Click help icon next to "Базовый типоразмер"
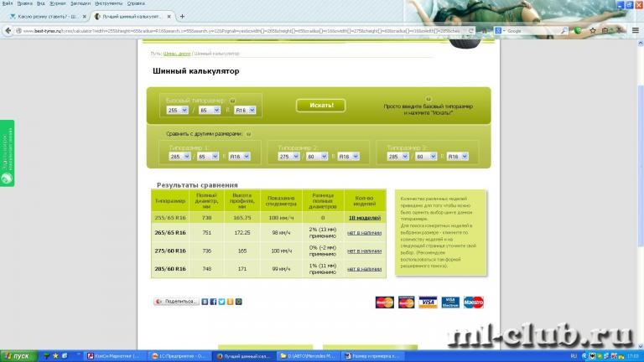 point(232,100)
